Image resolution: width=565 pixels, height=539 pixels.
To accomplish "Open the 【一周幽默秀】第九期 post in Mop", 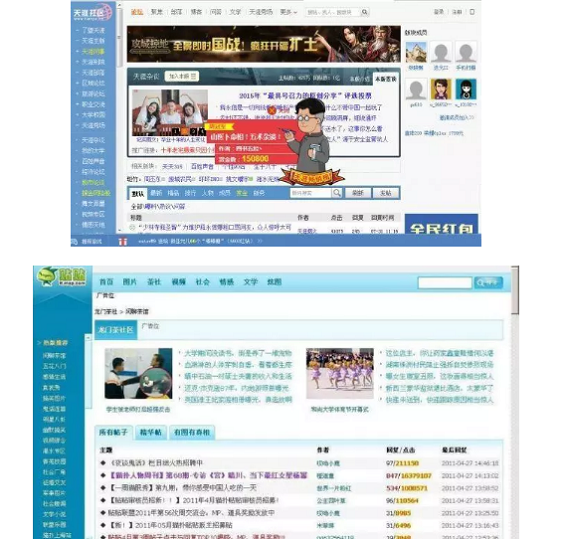I will 183,488.
